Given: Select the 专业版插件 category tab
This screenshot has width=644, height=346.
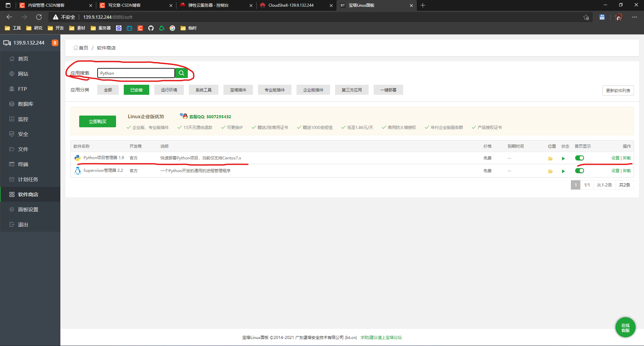Looking at the screenshot, I should point(275,90).
